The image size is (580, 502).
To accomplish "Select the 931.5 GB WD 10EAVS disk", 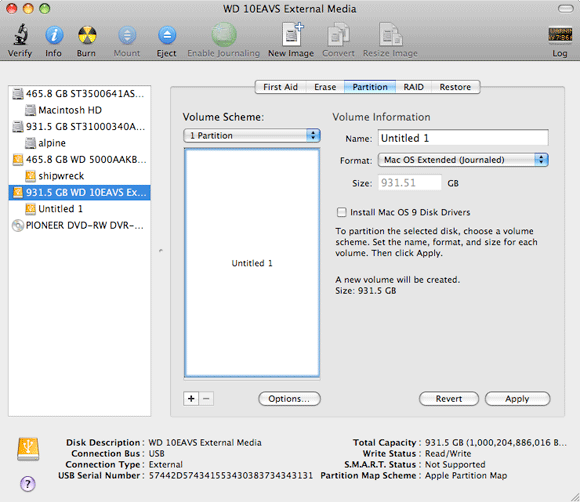I will tap(79, 193).
